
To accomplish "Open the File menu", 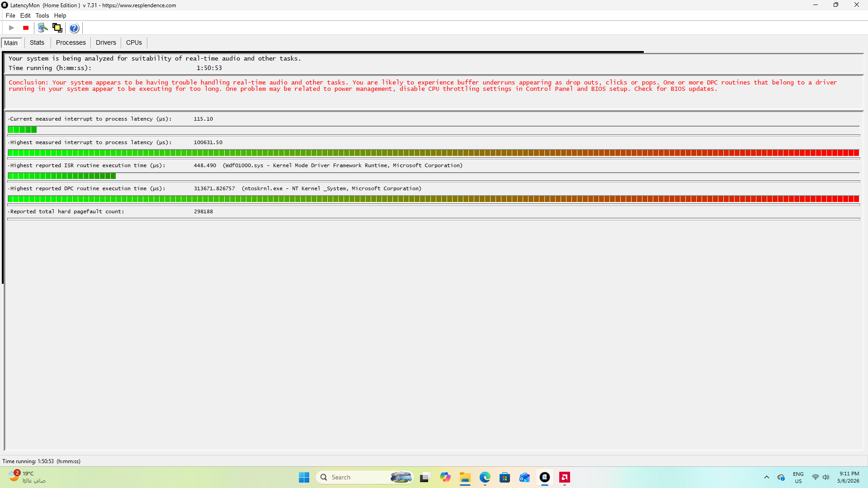I will [10, 15].
